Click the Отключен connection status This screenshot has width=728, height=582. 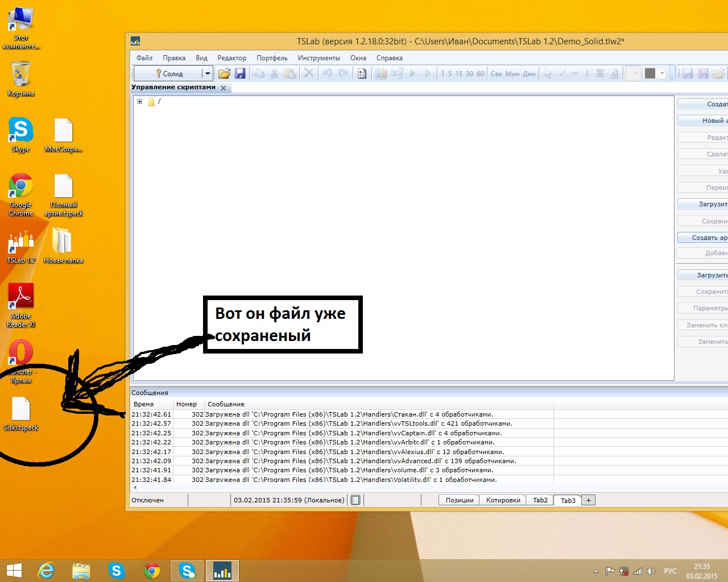[147, 500]
